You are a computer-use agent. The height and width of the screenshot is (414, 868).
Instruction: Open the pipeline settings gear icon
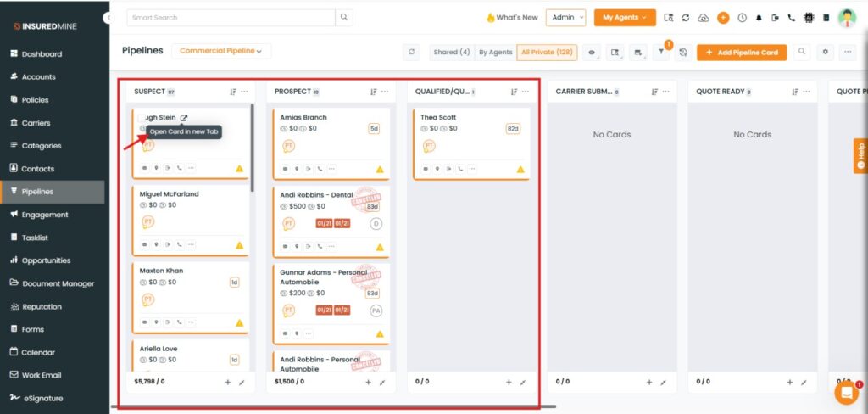click(x=826, y=53)
